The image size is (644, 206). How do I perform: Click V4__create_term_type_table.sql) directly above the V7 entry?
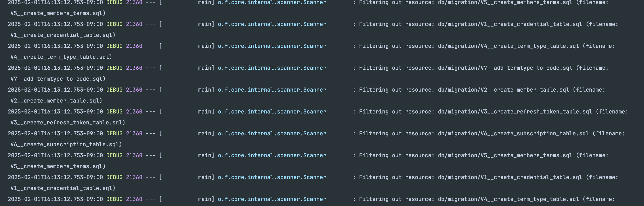(61, 57)
